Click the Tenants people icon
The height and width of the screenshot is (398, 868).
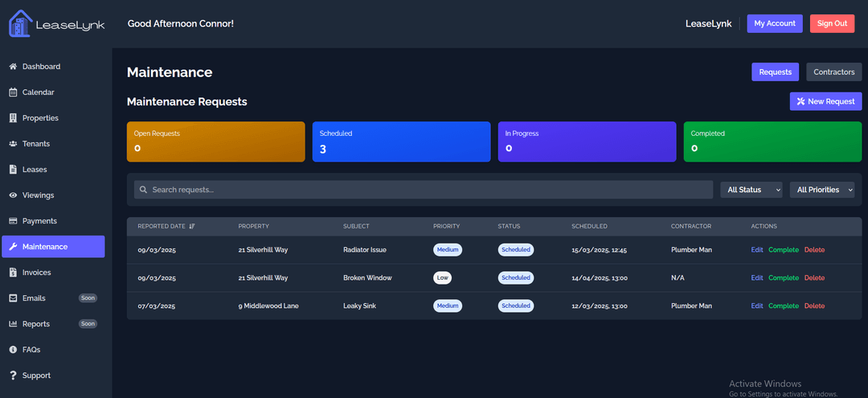tap(14, 144)
